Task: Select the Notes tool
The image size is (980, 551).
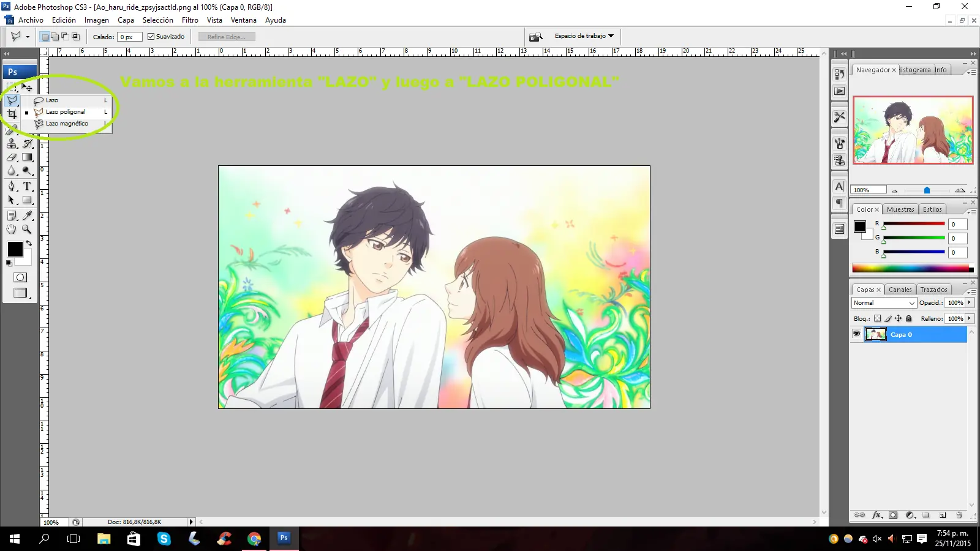Action: click(x=12, y=216)
